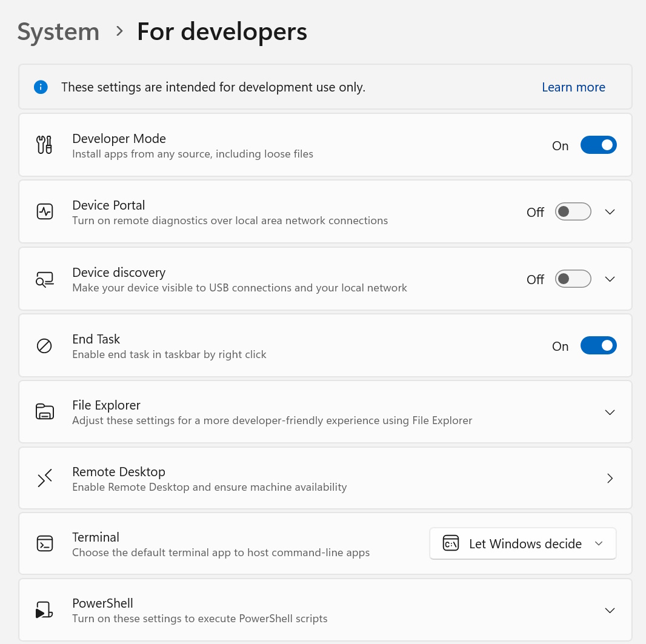The width and height of the screenshot is (646, 644).
Task: Click the Remote Desktop arrows icon
Action: (x=44, y=478)
